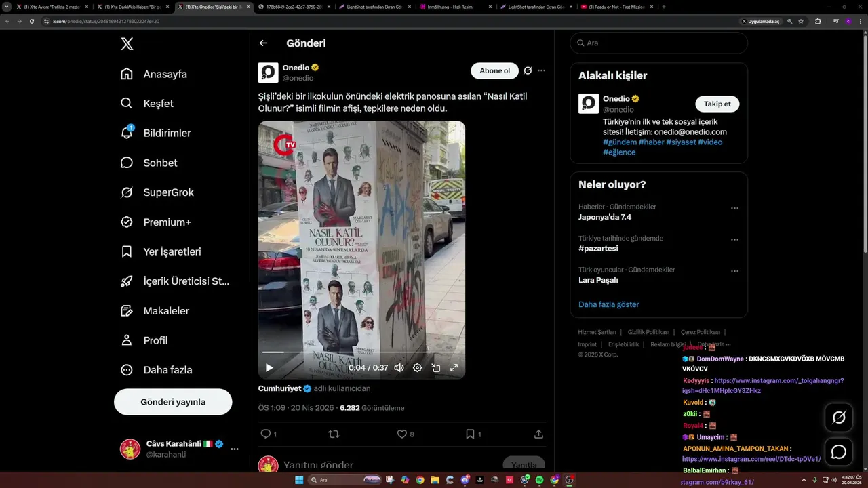Open Sohbet chat section

point(149,163)
